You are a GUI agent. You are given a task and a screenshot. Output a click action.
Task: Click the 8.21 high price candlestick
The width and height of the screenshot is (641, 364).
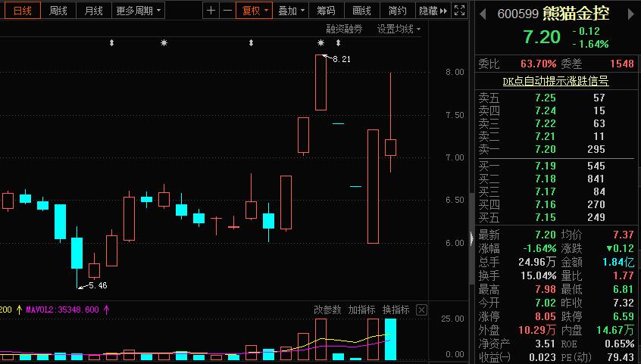coord(321,82)
